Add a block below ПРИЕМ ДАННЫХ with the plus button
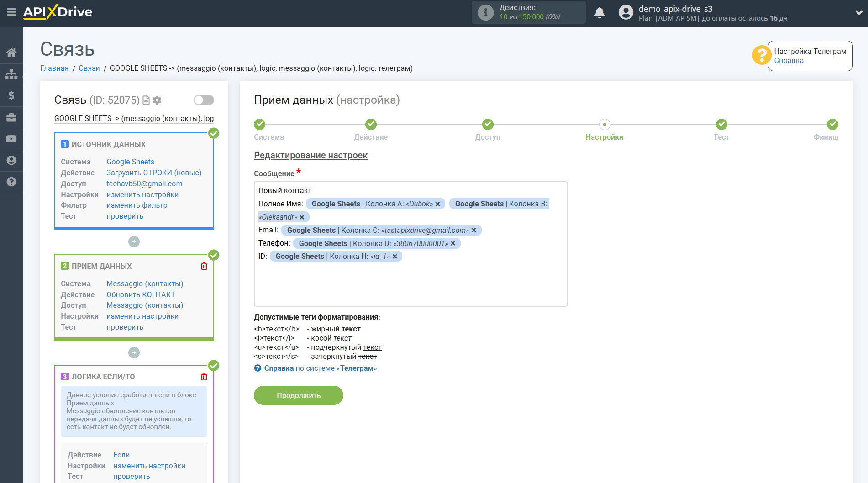The height and width of the screenshot is (483, 868). (x=134, y=352)
